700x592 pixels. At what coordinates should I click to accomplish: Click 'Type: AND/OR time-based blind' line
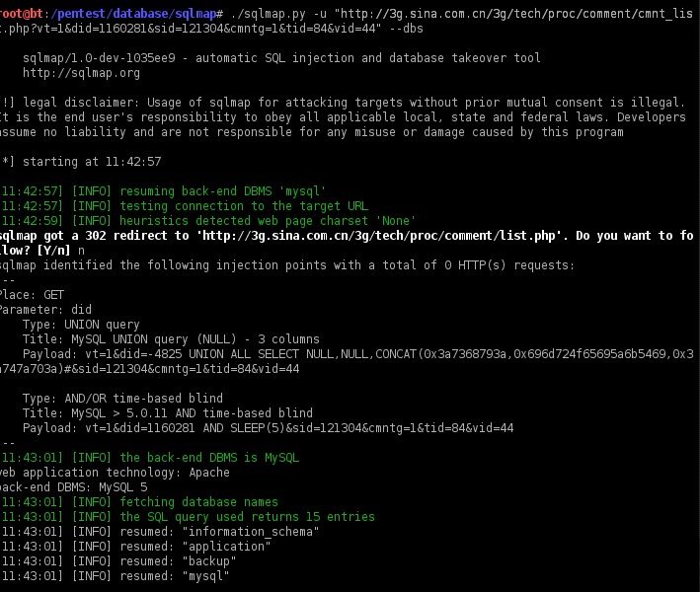click(x=122, y=399)
